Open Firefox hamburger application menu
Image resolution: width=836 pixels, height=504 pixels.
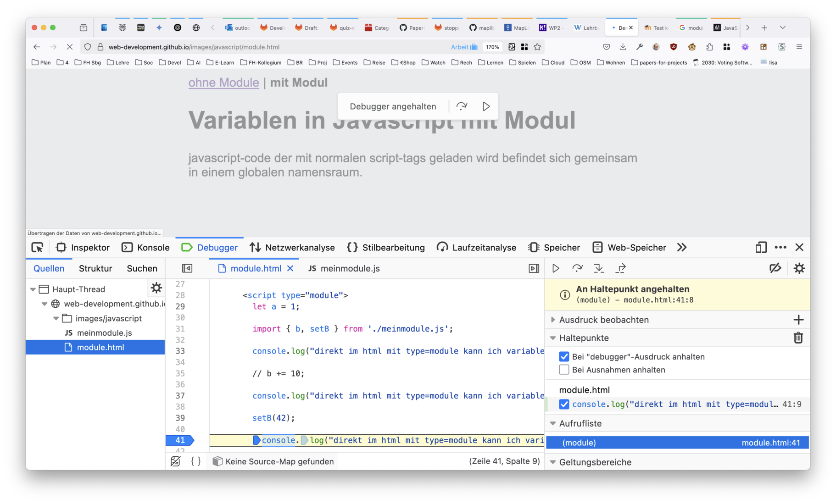(x=799, y=47)
